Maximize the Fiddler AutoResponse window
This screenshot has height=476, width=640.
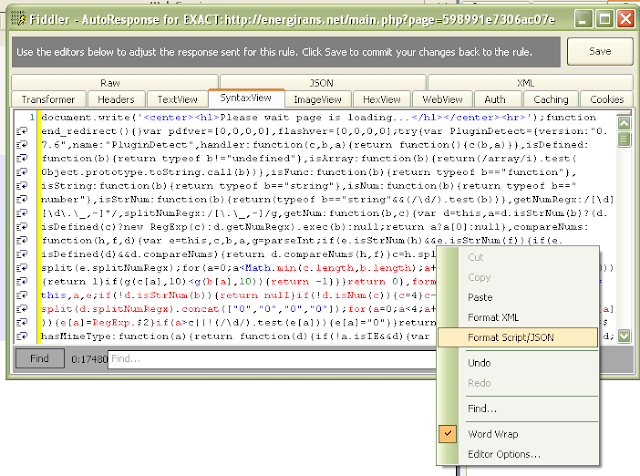(x=604, y=19)
